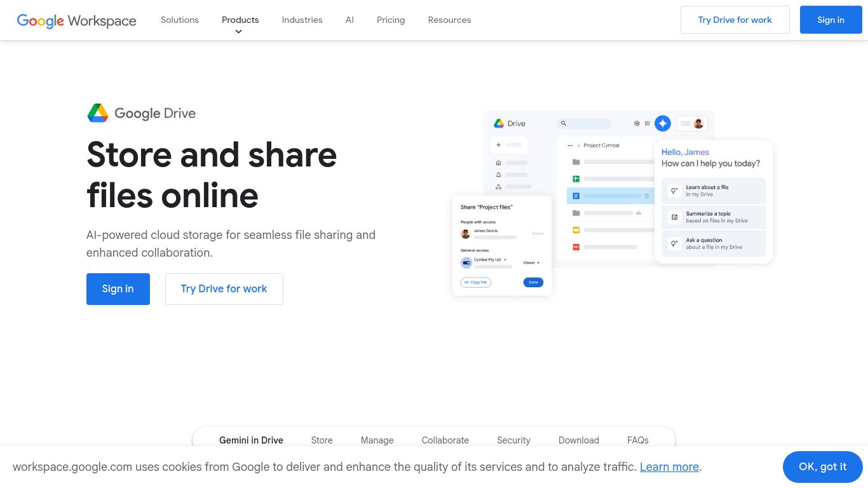868x488 pixels.
Task: Click hero Try Drive for work button
Action: (x=224, y=289)
